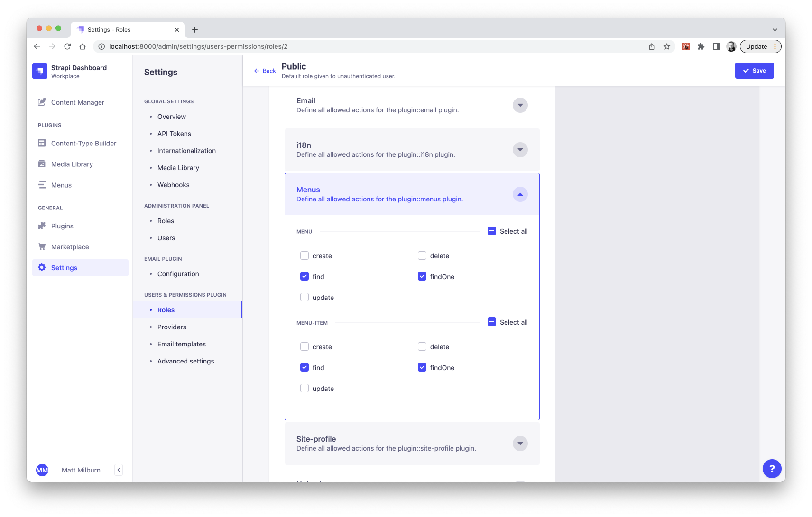Image resolution: width=812 pixels, height=517 pixels.
Task: Uncheck findOne permission under MENU
Action: coord(422,277)
